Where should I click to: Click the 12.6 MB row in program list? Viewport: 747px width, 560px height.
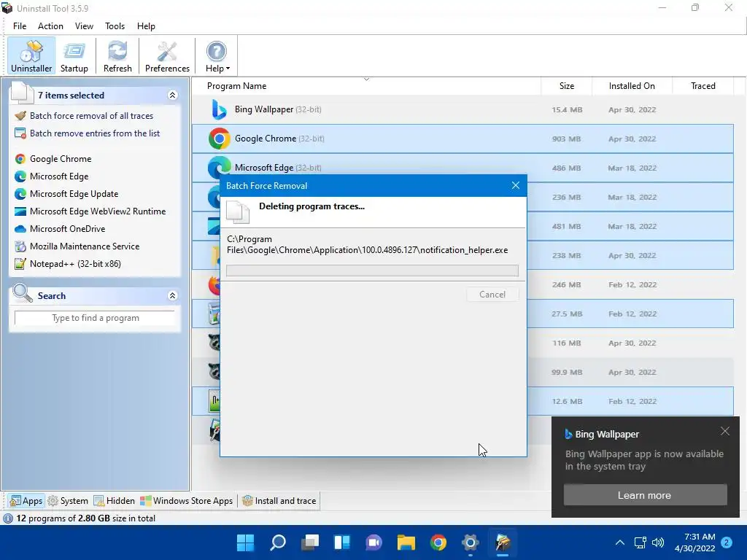pyautogui.click(x=462, y=401)
